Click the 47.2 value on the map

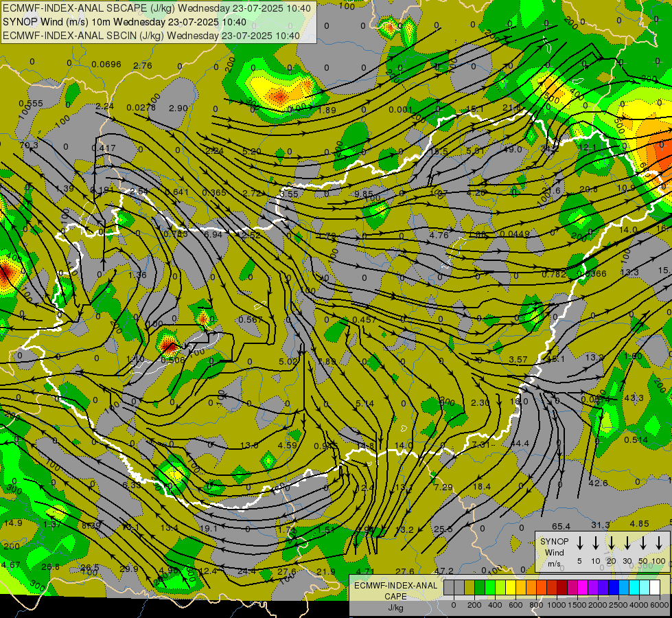tap(444, 571)
